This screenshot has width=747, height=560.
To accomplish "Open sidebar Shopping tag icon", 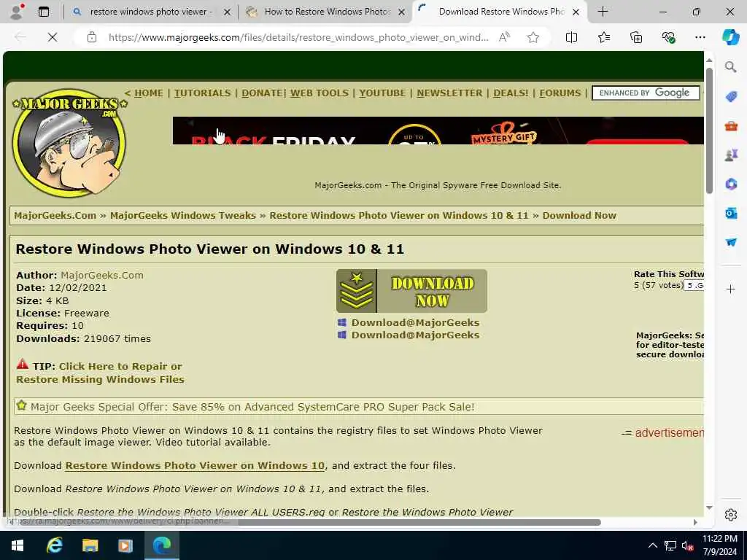I will click(x=731, y=97).
